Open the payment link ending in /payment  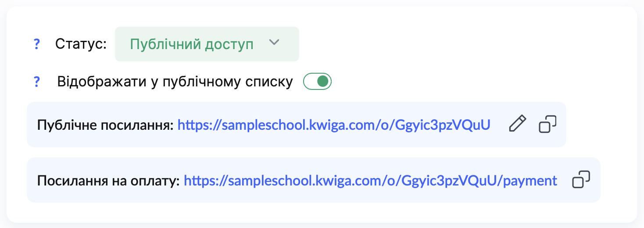(x=370, y=180)
